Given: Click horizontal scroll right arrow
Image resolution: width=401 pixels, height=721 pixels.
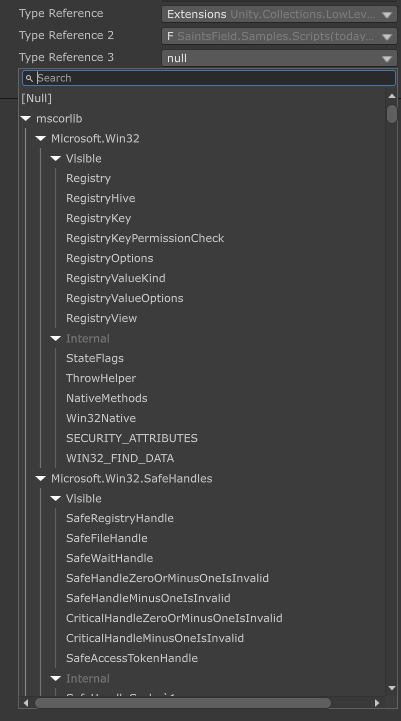Looking at the screenshot, I should [x=377, y=703].
